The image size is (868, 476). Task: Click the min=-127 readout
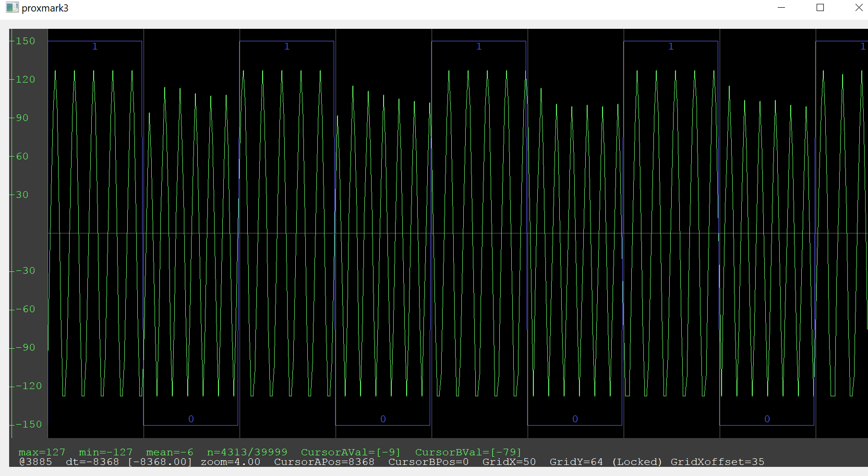pos(106,452)
